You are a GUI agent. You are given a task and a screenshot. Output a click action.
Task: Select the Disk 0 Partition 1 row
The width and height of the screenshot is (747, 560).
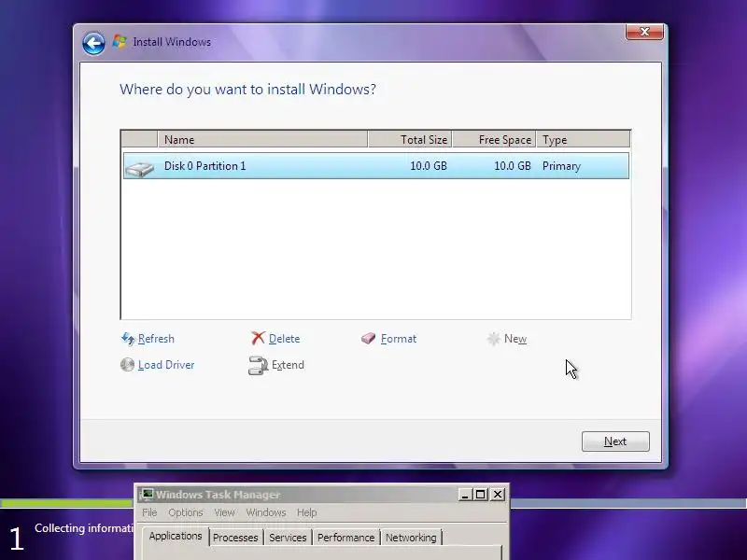pyautogui.click(x=376, y=166)
